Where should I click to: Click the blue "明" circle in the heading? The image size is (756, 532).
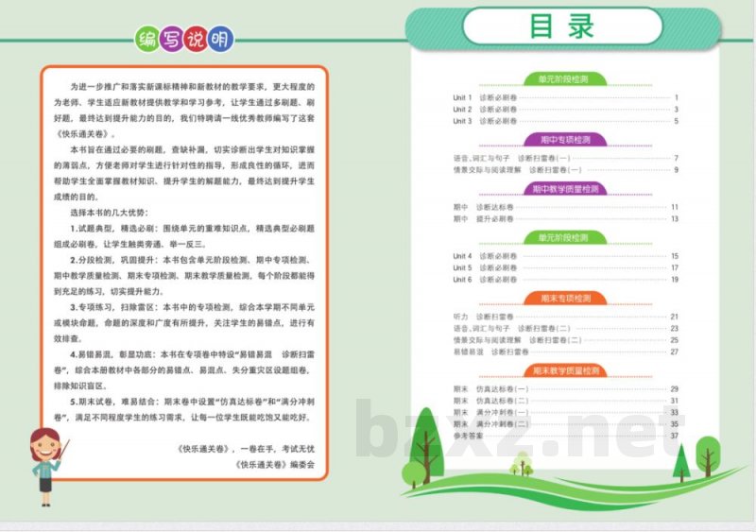[220, 39]
